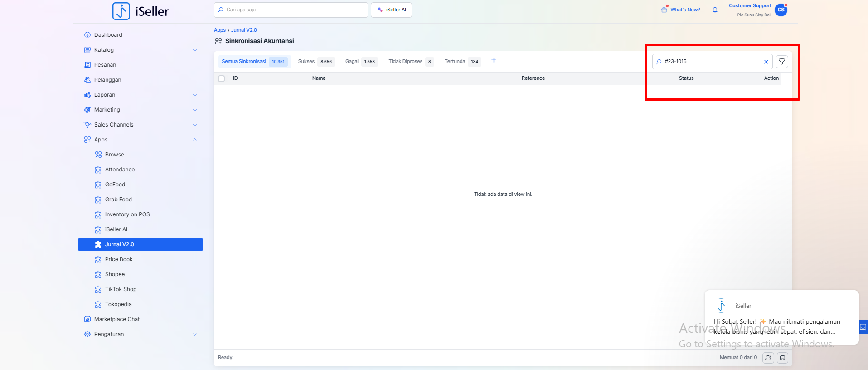Click the iSeller logo
This screenshot has width=868, height=370.
141,11
